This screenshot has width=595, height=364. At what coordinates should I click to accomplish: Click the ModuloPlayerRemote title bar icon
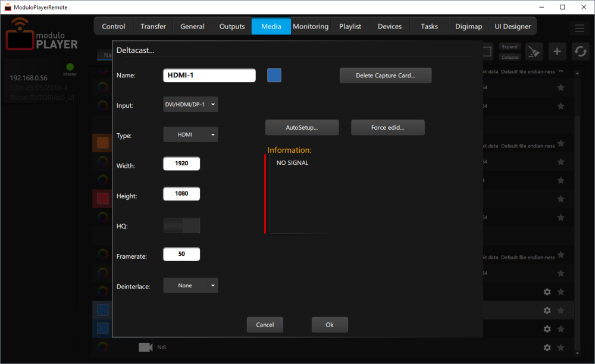coord(8,7)
